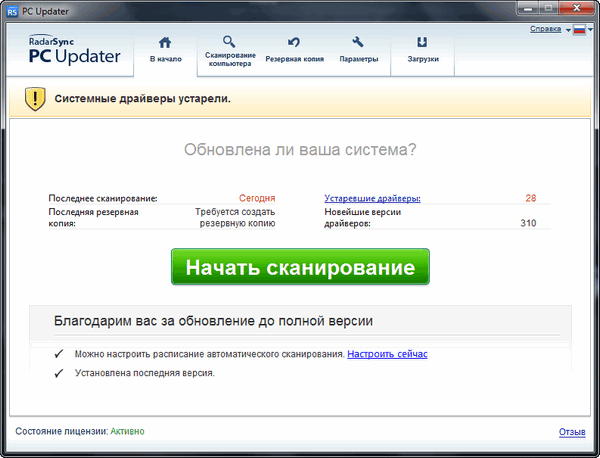Viewport: 600px width, 458px height.
Task: Open the Справка help link
Action: click(546, 29)
